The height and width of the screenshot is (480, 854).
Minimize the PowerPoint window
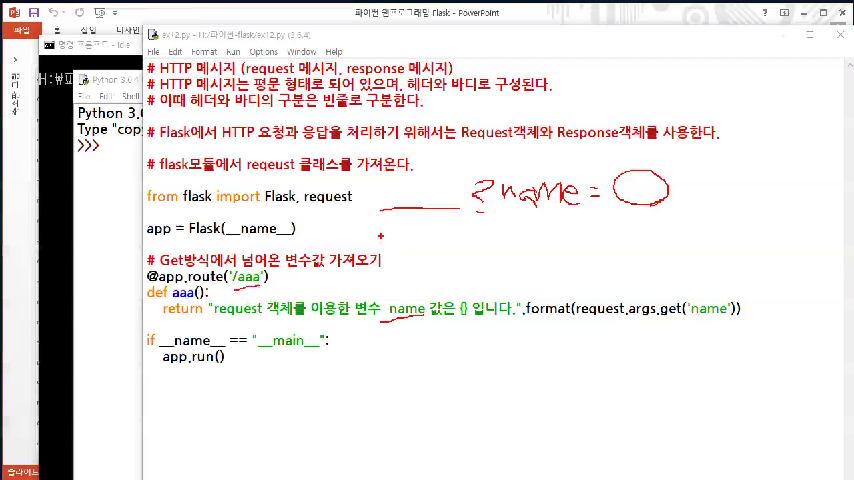pyautogui.click(x=804, y=13)
